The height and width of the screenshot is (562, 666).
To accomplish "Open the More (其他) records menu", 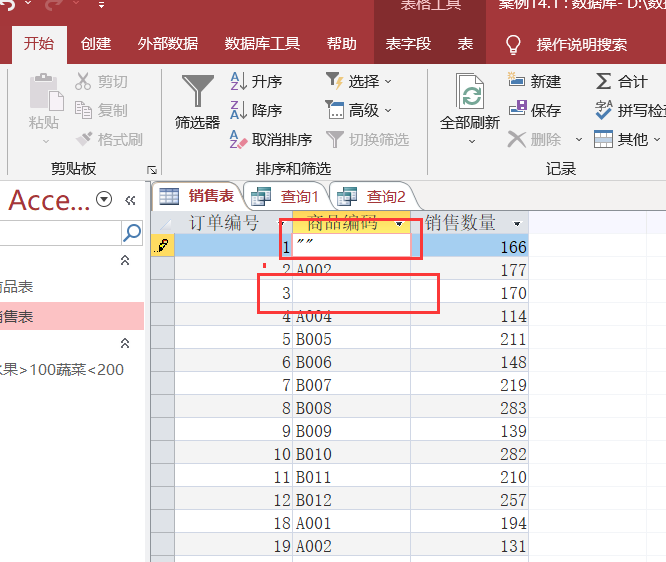I will 627,139.
